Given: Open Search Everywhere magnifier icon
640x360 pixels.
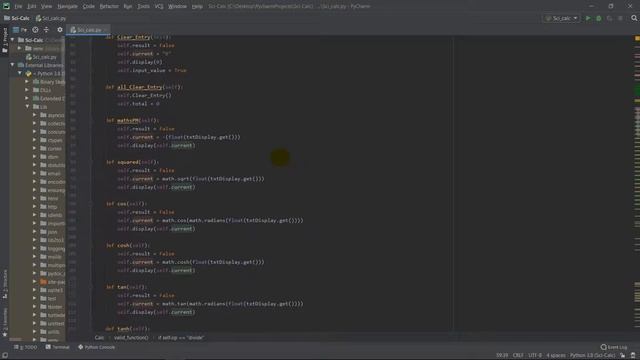Looking at the screenshot, I should pyautogui.click(x=634, y=18).
